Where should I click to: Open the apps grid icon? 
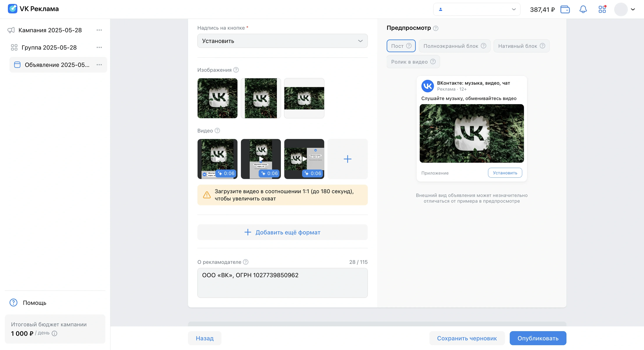pos(602,9)
